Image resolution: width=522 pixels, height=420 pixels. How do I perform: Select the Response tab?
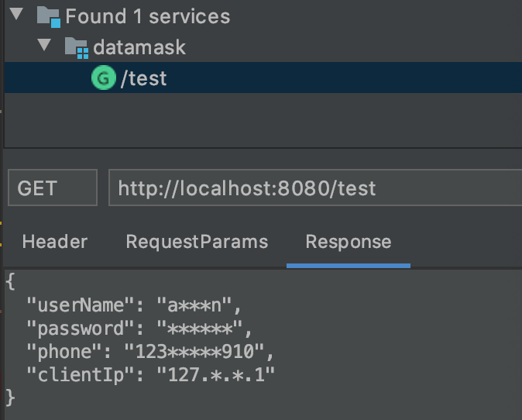point(348,242)
